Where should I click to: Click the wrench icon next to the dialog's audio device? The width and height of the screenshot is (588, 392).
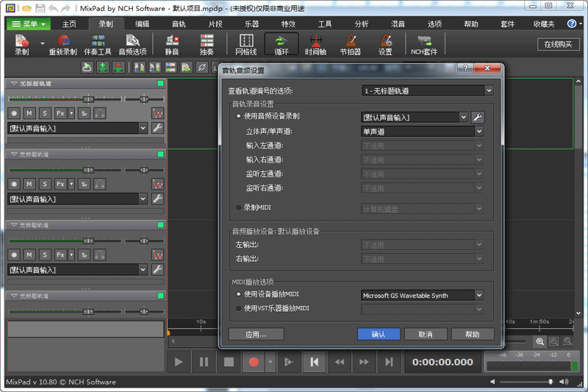[477, 118]
